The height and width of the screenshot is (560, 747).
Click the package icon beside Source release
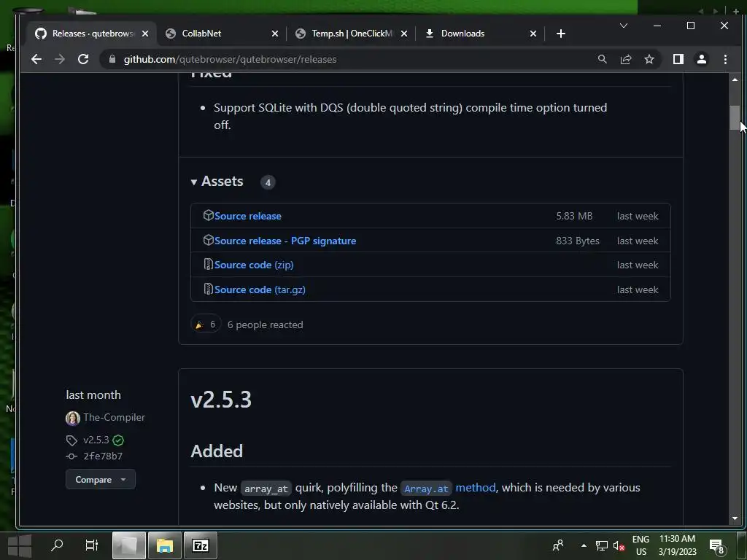(208, 215)
